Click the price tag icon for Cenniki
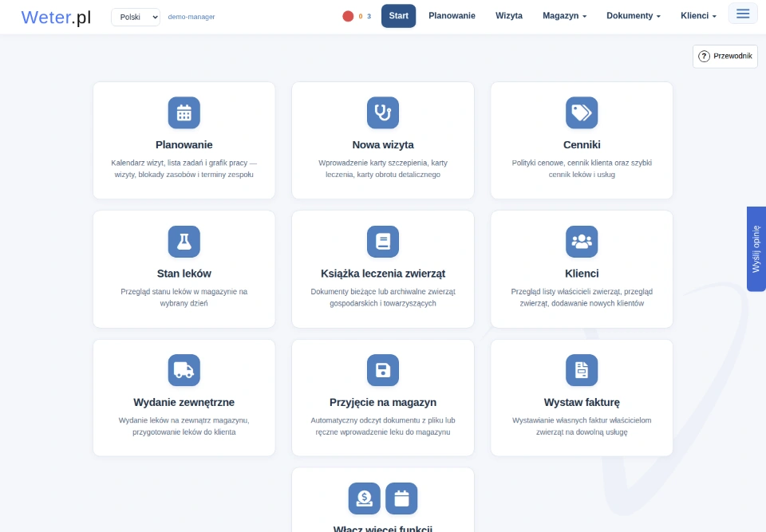766x532 pixels. 582,112
